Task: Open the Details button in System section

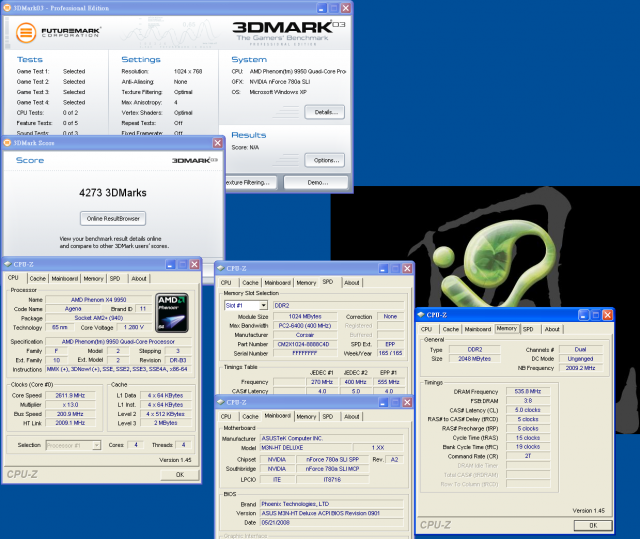Action: pyautogui.click(x=324, y=112)
